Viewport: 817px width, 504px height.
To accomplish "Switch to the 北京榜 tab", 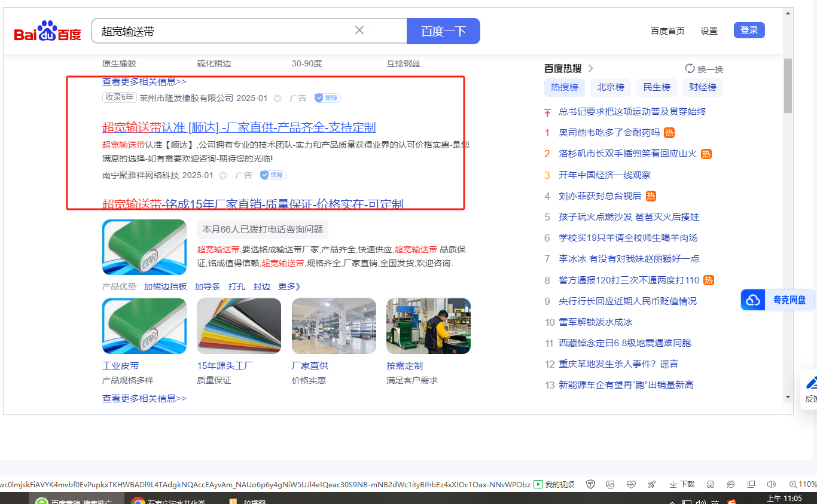I will tap(610, 87).
